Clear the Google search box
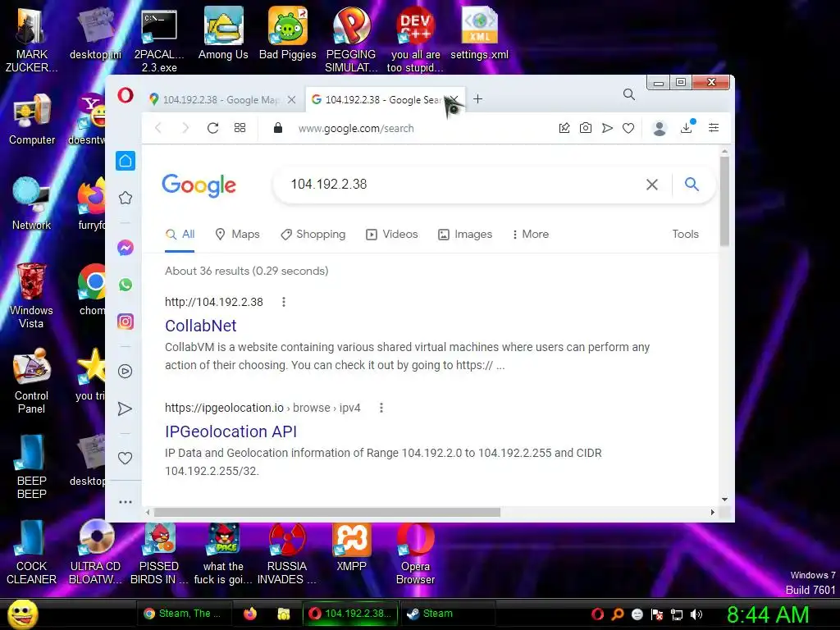This screenshot has height=630, width=840. (x=652, y=185)
